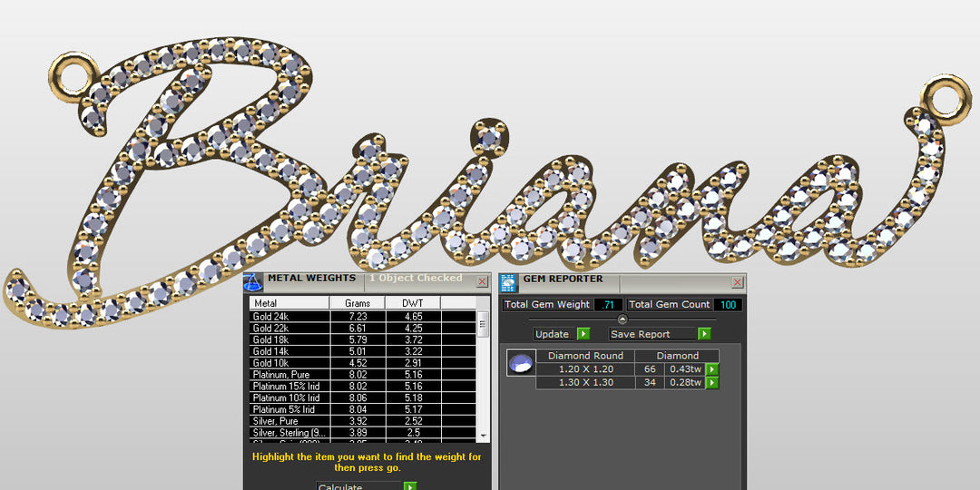
Task: Select the Platinum 15% Irid row
Action: (362, 387)
